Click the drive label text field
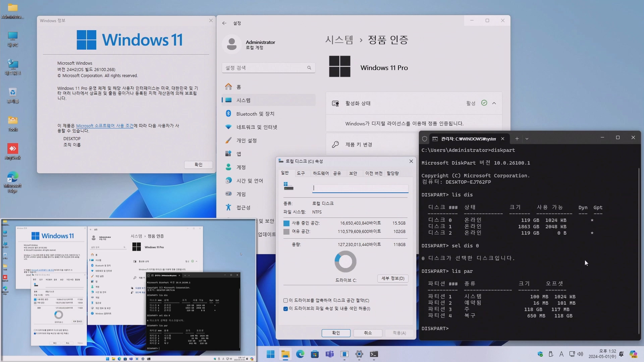The image size is (644, 362). (x=360, y=188)
